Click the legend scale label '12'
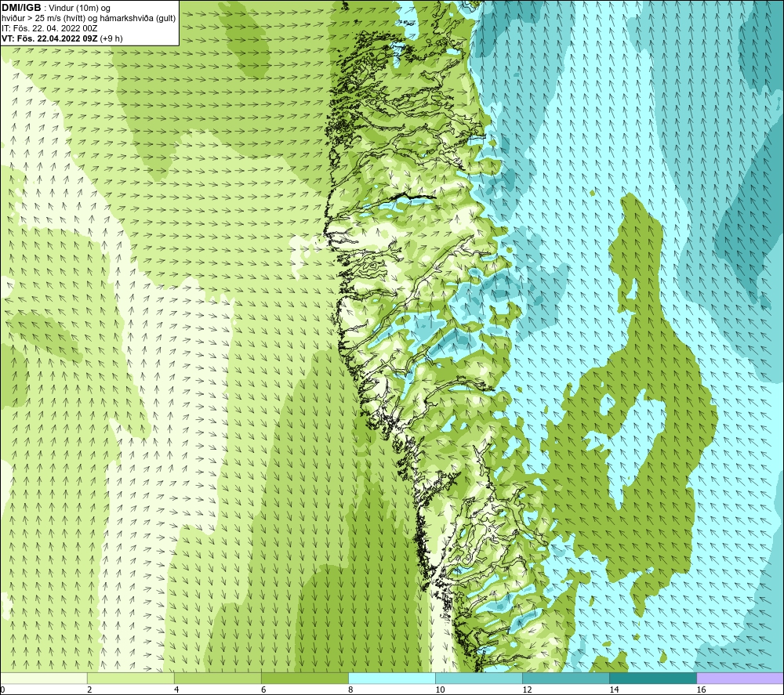The width and height of the screenshot is (784, 695). tap(527, 690)
